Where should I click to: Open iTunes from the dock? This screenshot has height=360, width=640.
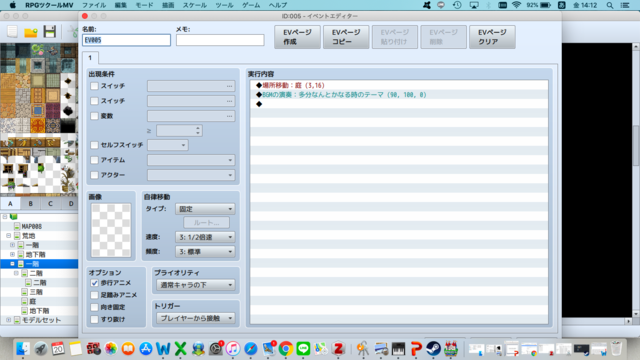tap(233, 349)
